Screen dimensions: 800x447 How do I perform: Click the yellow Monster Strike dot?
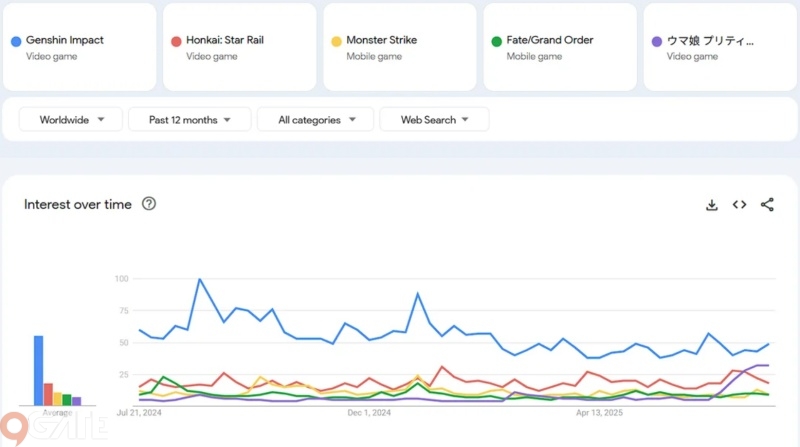[336, 41]
